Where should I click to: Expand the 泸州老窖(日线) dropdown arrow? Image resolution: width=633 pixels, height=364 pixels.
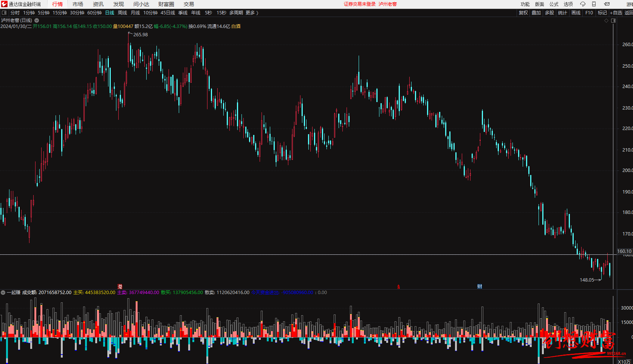37,20
